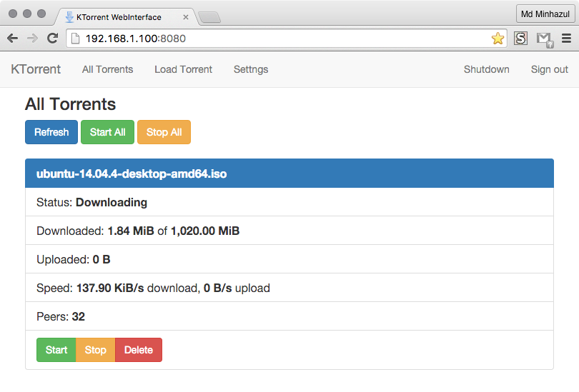Click the browser forward arrow
The image size is (579, 392).
32,39
